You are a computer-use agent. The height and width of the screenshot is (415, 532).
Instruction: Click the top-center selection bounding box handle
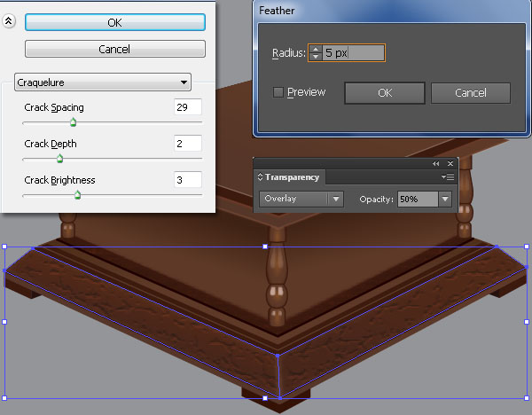(x=265, y=247)
